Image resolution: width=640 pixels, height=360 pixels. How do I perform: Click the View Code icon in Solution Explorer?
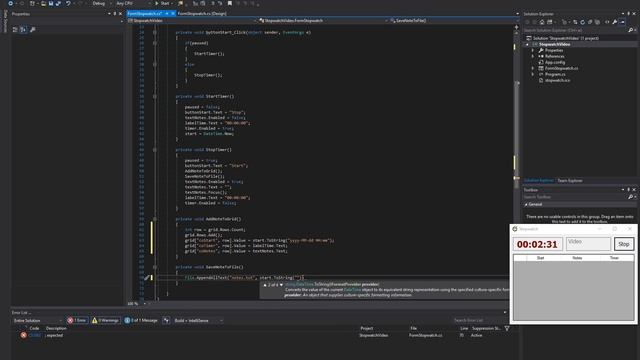(x=607, y=22)
